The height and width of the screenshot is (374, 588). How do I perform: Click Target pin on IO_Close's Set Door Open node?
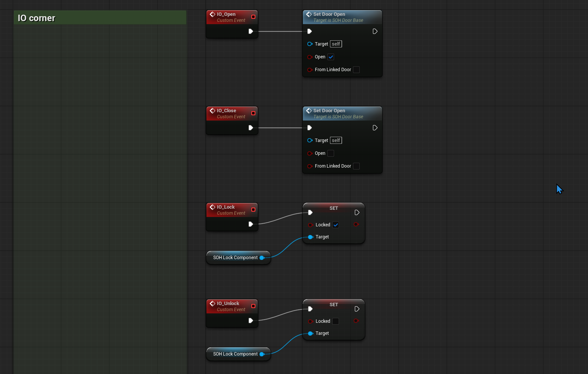[x=310, y=140]
